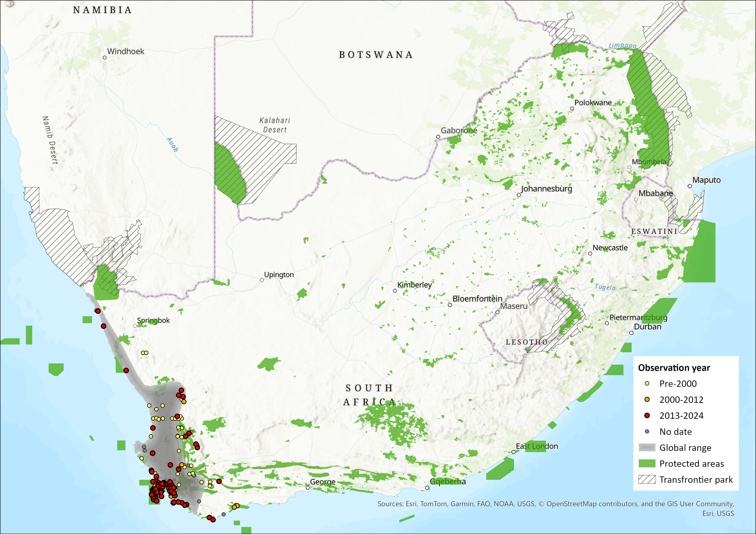Click the Windhoek city marker circle
756x534 pixels.
pyautogui.click(x=105, y=57)
